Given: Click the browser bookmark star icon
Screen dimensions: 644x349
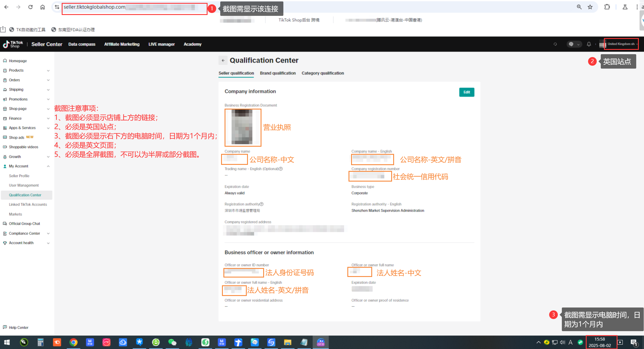Looking at the screenshot, I should coord(590,7).
